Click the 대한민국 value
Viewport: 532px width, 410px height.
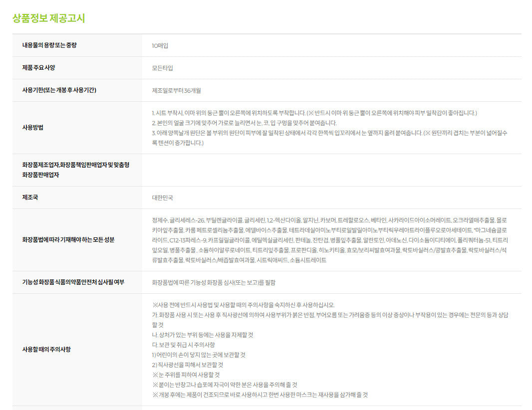pos(163,198)
